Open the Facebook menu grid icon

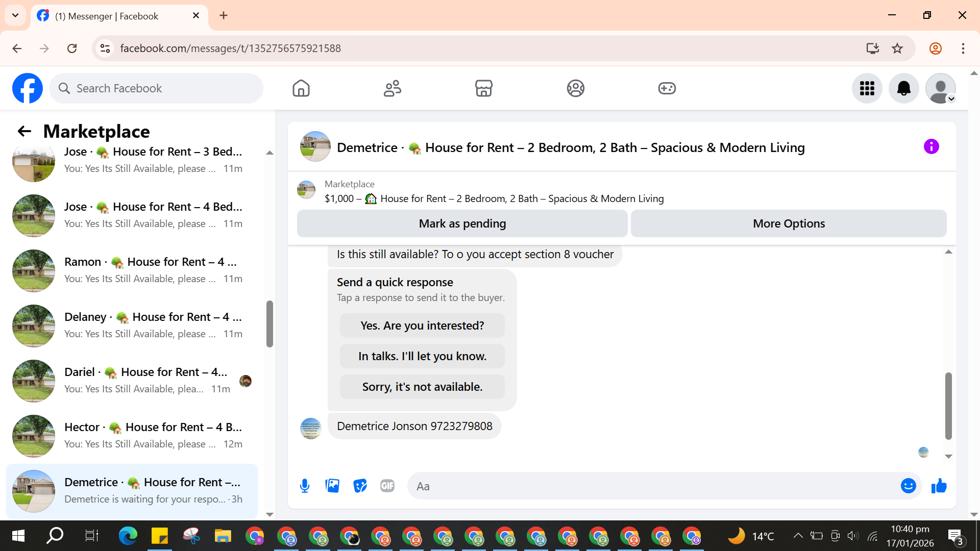tap(867, 88)
